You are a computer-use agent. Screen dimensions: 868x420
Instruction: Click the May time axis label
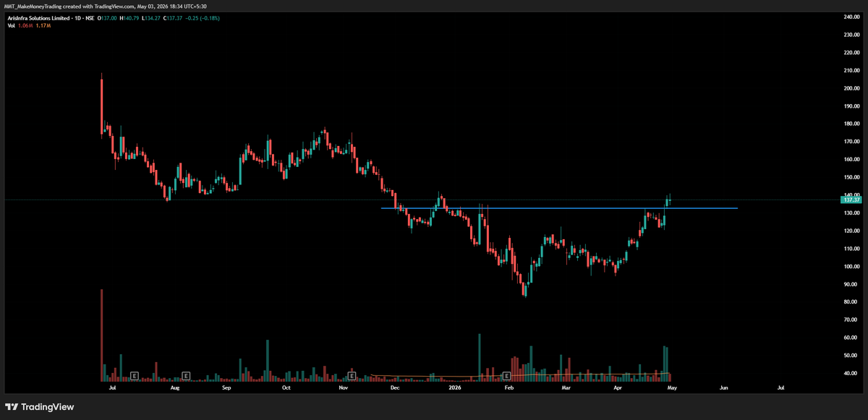pos(671,388)
